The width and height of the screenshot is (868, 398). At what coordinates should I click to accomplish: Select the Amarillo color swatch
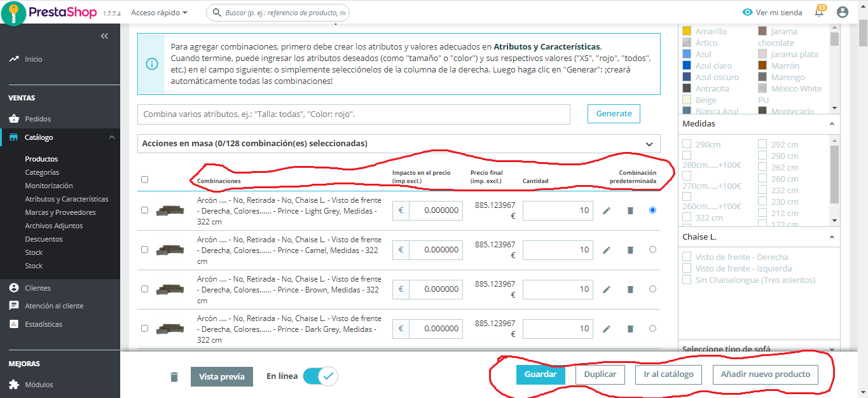click(687, 31)
